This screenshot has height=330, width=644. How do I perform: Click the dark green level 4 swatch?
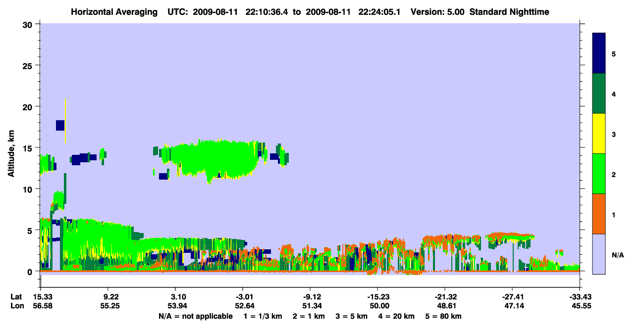click(x=599, y=94)
